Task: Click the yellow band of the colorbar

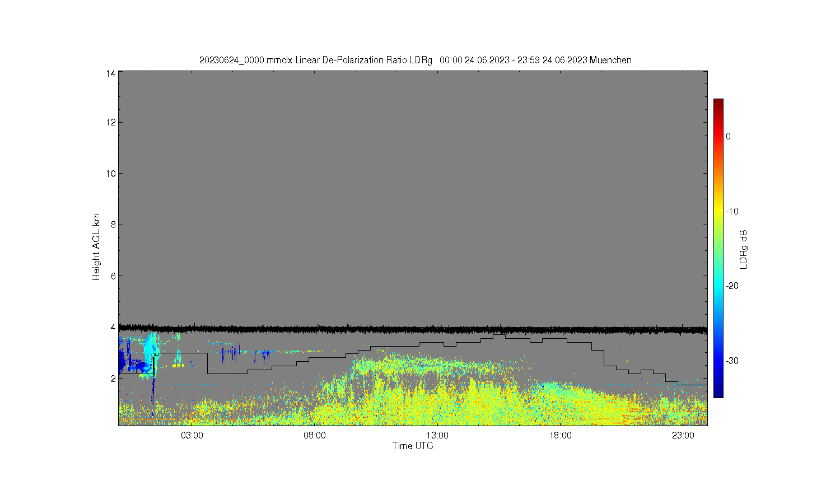Action: [x=718, y=211]
